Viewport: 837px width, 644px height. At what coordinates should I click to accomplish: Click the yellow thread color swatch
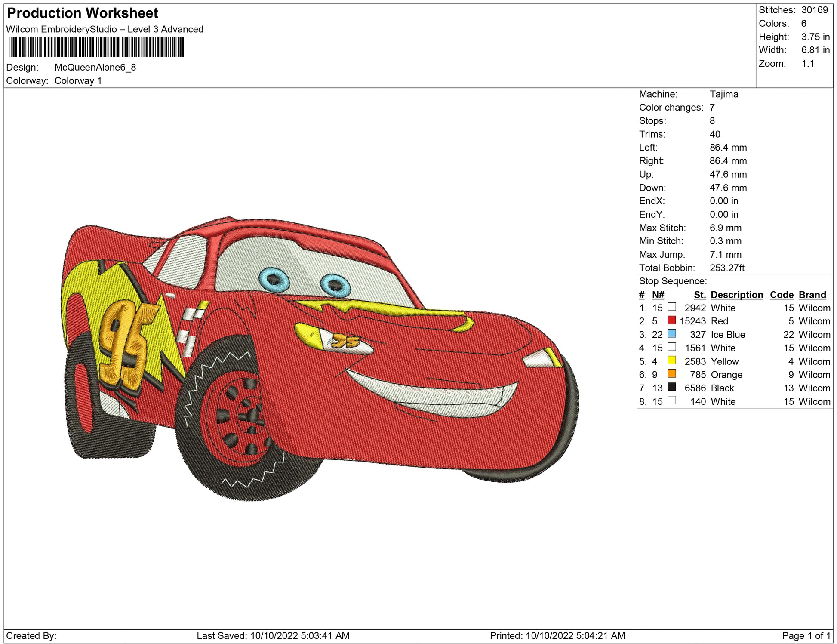[671, 360]
